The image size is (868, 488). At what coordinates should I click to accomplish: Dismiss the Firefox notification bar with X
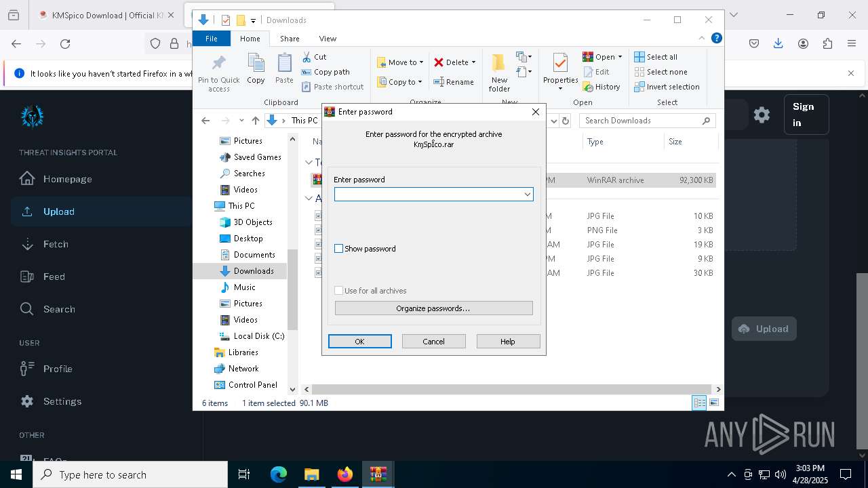[851, 73]
